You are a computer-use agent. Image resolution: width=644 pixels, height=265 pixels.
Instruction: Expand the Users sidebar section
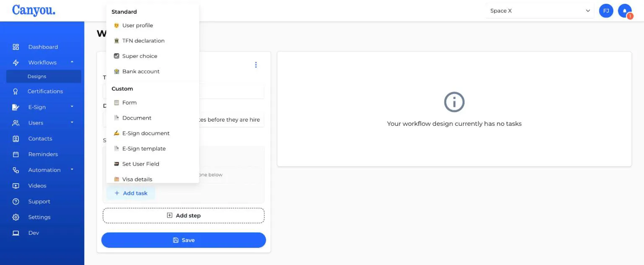click(72, 122)
